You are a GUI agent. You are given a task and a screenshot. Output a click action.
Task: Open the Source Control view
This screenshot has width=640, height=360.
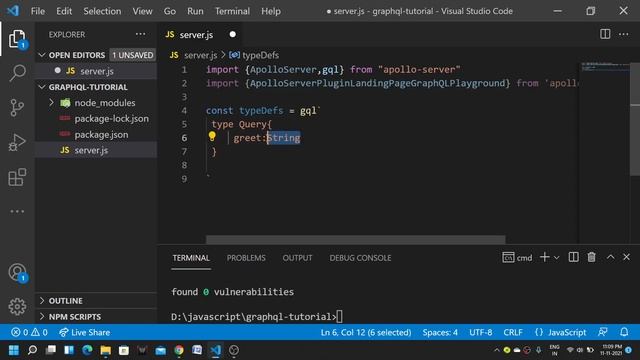(17, 108)
